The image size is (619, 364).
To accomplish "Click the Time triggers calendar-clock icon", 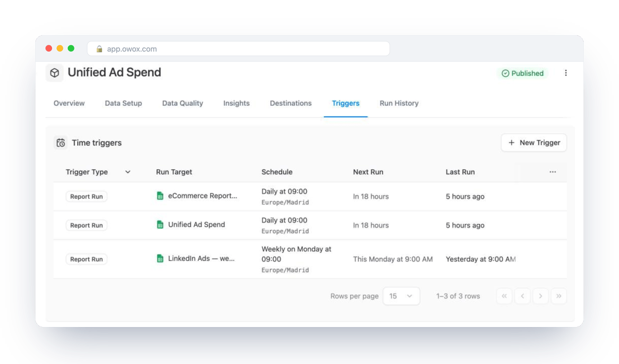I will click(61, 143).
